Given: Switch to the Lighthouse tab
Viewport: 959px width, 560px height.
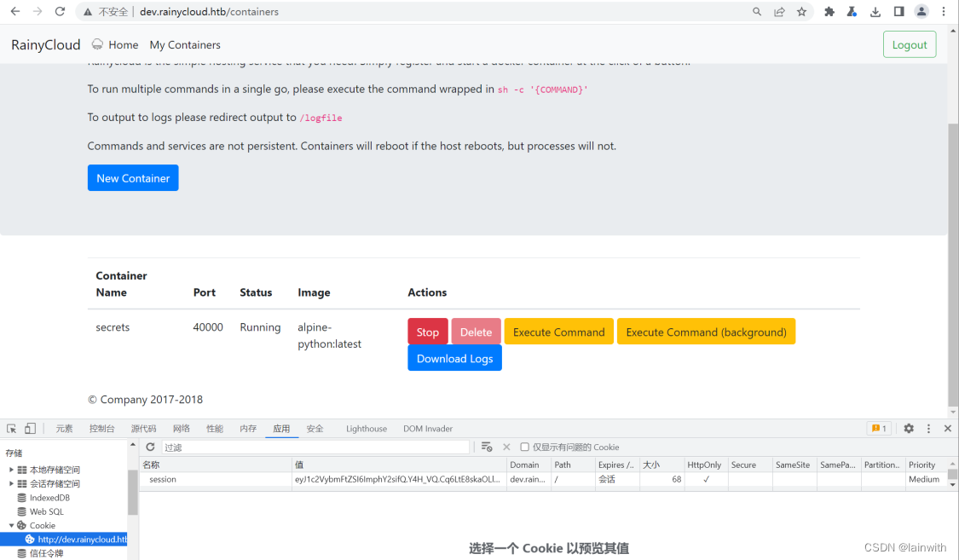Looking at the screenshot, I should [x=367, y=429].
